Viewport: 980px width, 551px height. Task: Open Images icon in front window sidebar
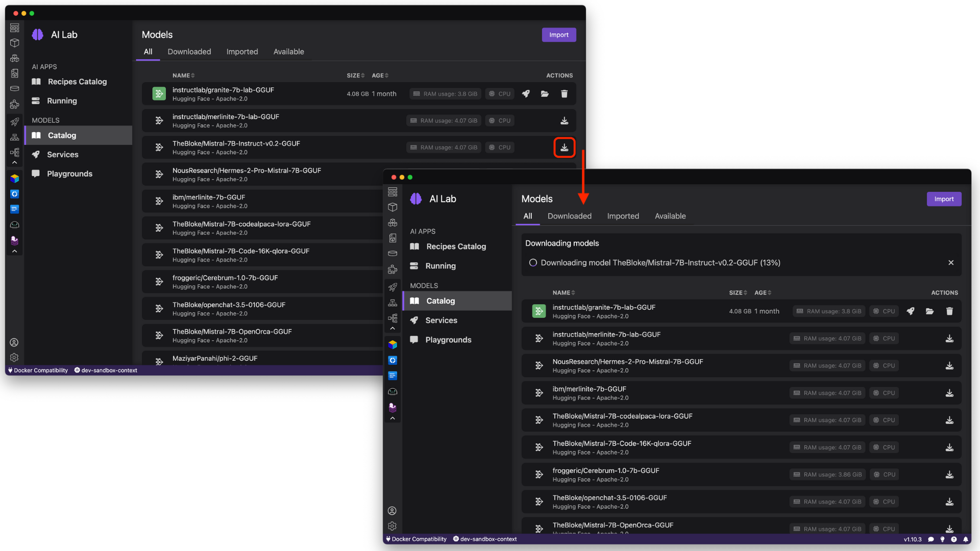[x=393, y=238]
